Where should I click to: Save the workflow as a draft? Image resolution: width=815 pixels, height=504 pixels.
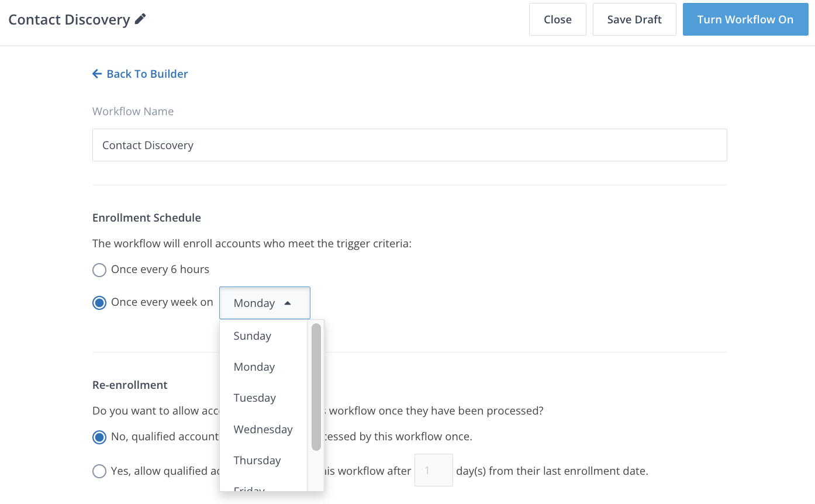click(x=634, y=19)
